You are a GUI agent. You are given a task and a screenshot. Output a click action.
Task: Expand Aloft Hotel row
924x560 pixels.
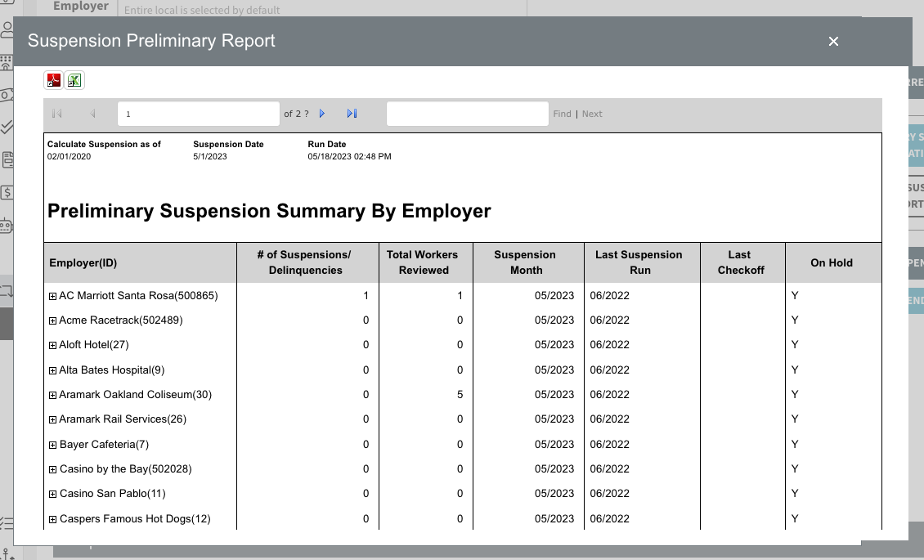pos(52,346)
